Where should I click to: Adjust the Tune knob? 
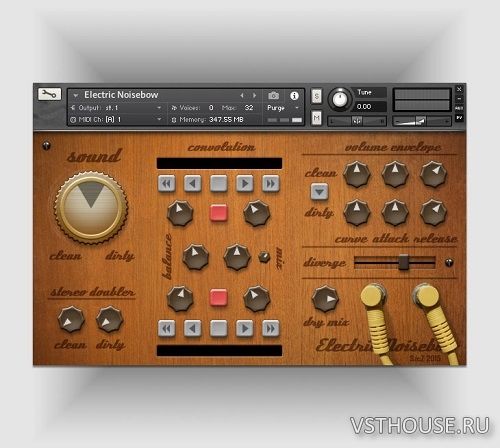pos(340,99)
